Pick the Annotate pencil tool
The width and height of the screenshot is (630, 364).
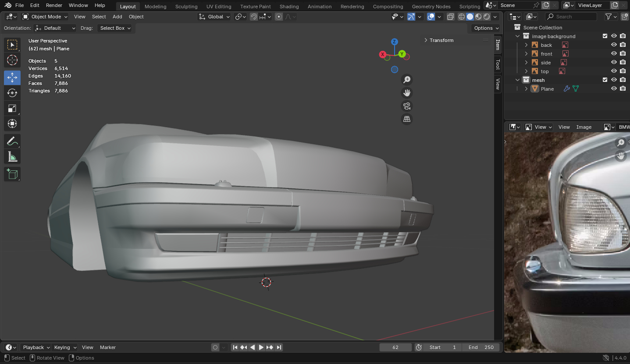[12, 141]
